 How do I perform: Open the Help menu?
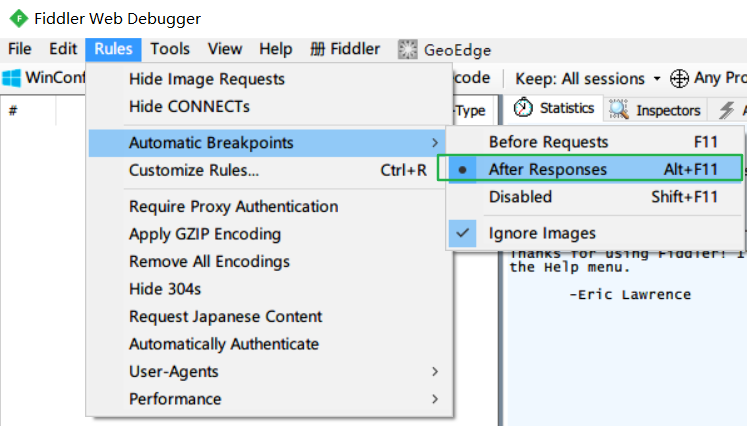point(276,49)
